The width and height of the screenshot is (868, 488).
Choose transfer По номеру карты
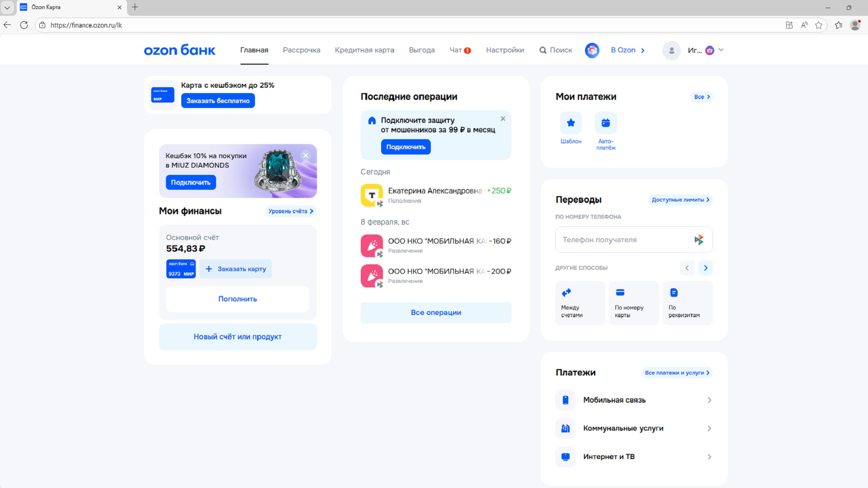633,303
